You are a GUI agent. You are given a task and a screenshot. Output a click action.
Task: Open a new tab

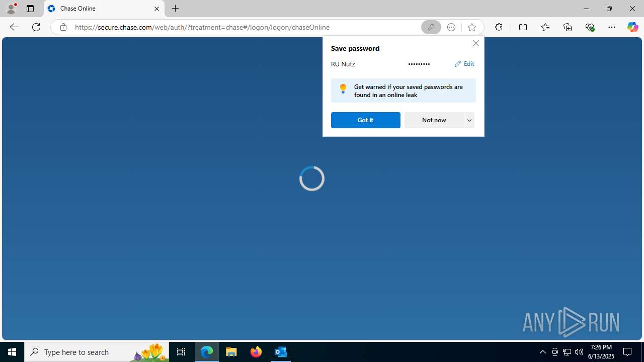coord(175,9)
